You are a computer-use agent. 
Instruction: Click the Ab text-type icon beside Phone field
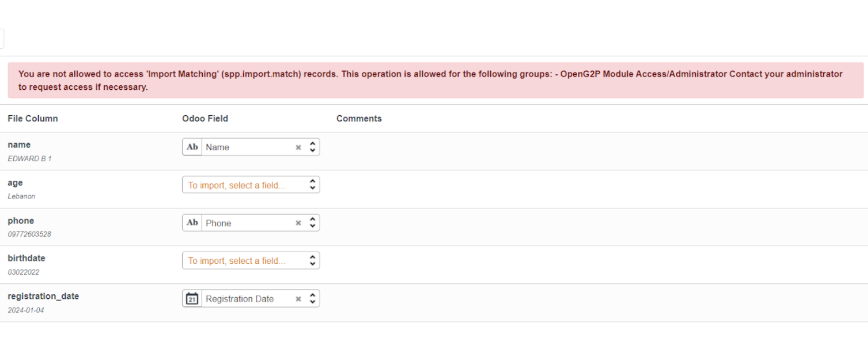191,222
